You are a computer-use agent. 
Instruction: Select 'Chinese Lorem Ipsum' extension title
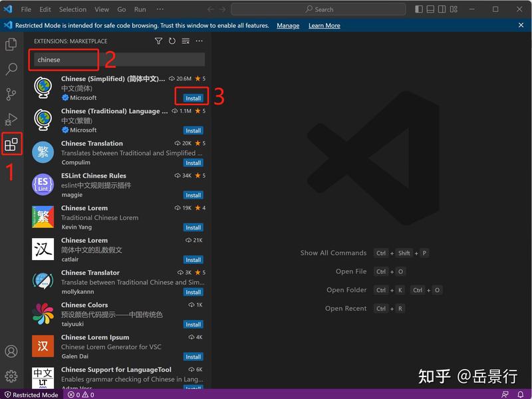(x=95, y=337)
